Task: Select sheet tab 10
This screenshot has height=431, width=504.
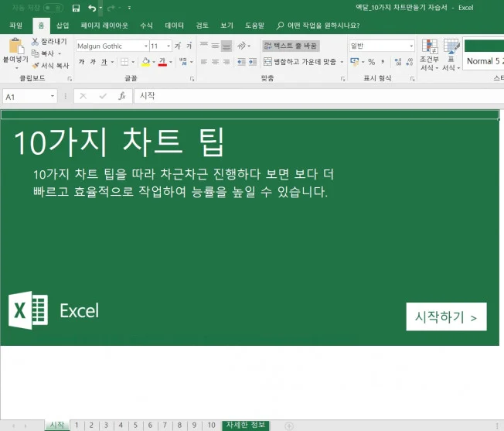Action: coord(211,426)
